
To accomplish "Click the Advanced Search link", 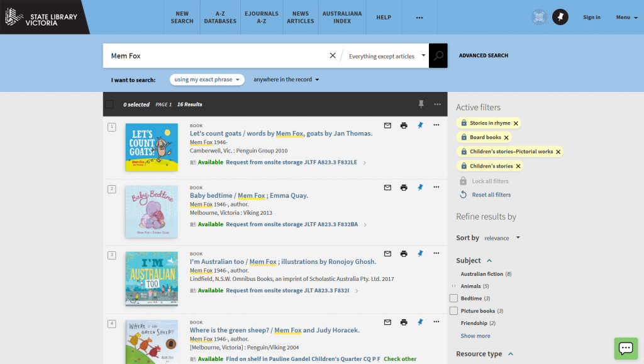I will pyautogui.click(x=483, y=55).
